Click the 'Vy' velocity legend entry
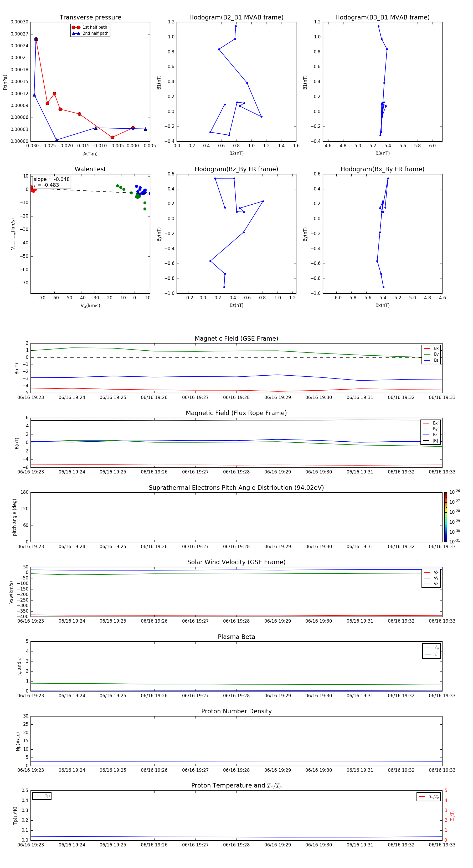Image resolution: width=473 pixels, height=868 pixels. pyautogui.click(x=431, y=578)
